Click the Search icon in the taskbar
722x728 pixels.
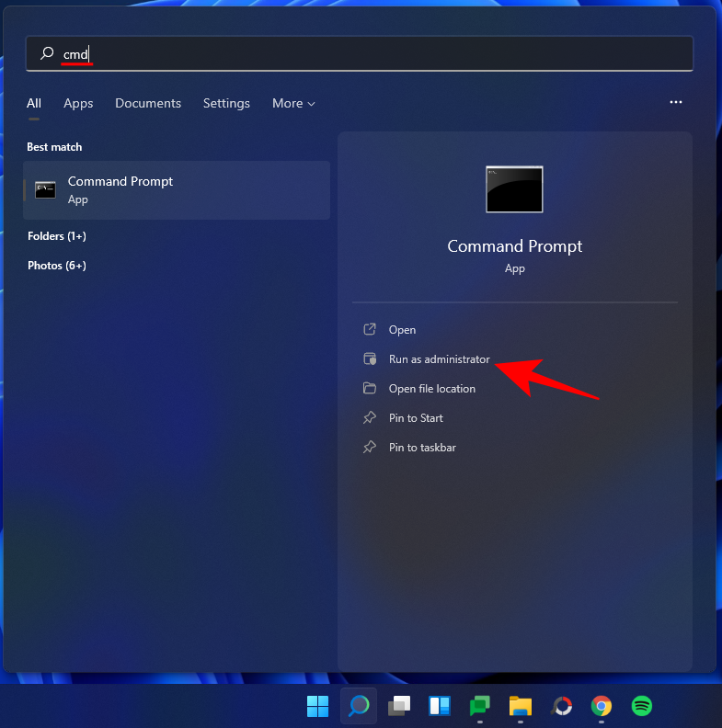(x=359, y=706)
